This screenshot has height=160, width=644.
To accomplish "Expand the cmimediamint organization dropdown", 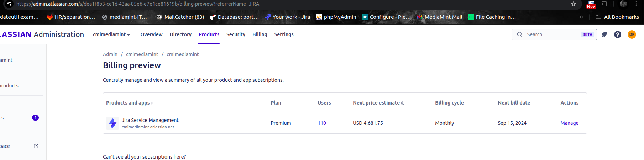I will (x=111, y=34).
